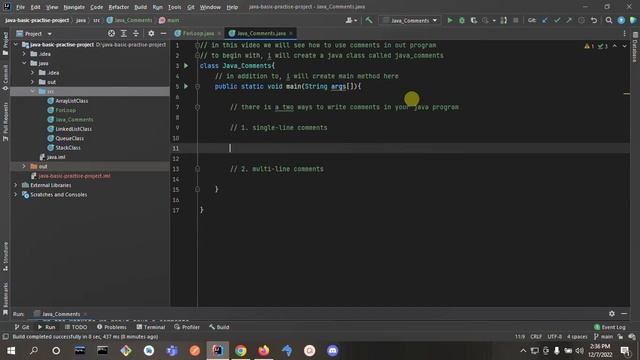Screen dimensions: 640x360
Task: Open Java_Comments run configuration dropdown
Action: (410, 20)
